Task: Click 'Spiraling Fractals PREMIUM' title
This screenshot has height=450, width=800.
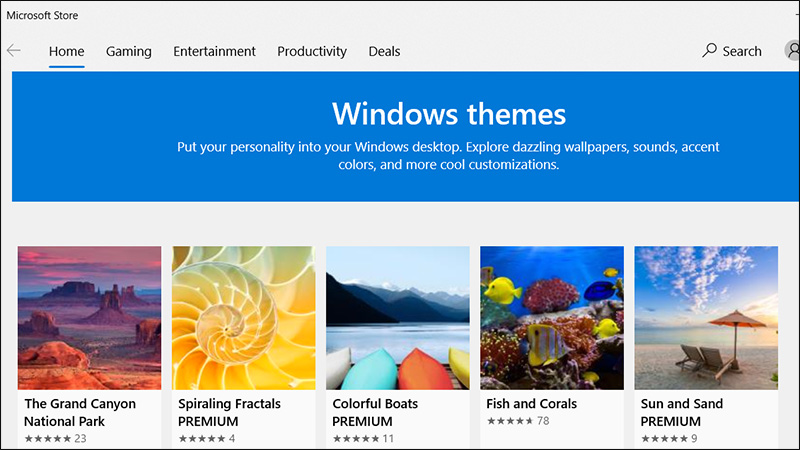Action: (x=230, y=412)
